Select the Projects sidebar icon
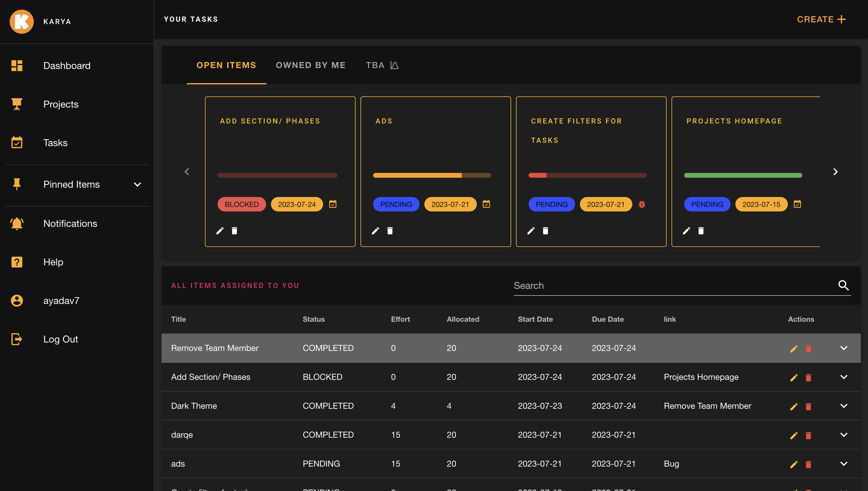The height and width of the screenshot is (491, 868). click(17, 104)
